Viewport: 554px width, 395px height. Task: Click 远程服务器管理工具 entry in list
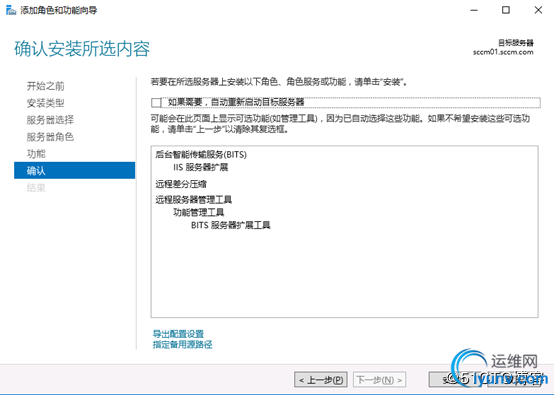click(194, 200)
